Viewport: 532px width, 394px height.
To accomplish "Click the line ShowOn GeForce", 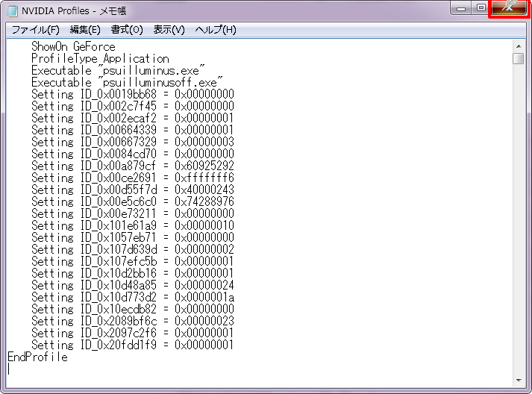I will click(73, 46).
